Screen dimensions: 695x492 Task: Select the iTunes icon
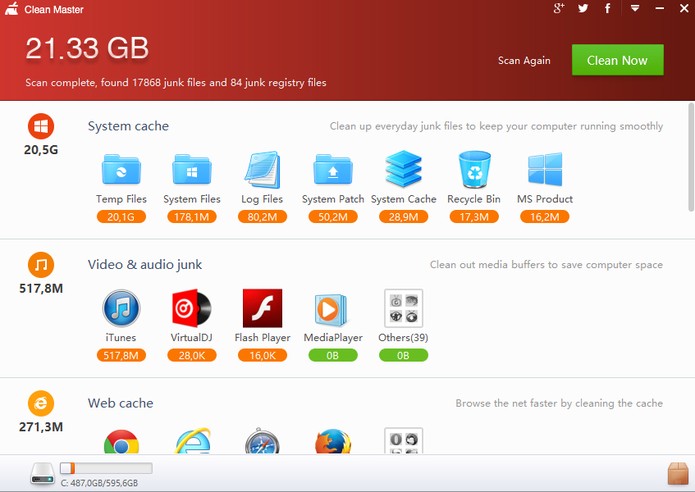(x=121, y=308)
